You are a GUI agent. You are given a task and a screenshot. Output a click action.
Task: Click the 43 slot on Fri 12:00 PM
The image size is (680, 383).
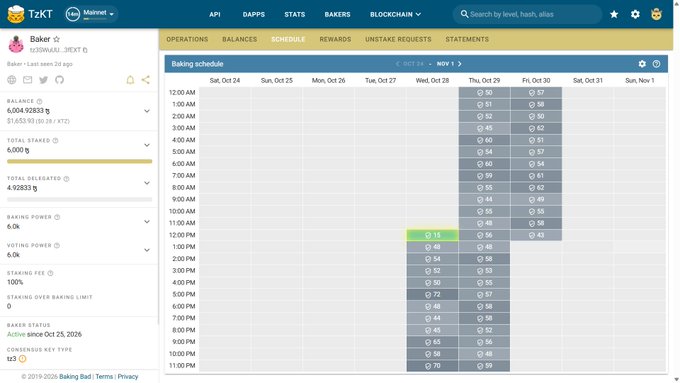tap(536, 235)
